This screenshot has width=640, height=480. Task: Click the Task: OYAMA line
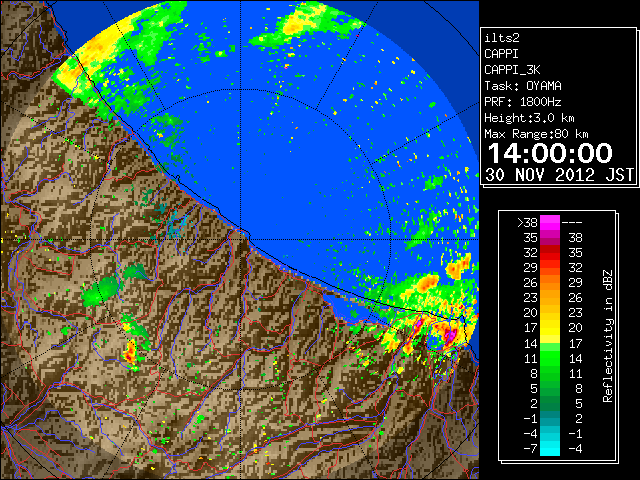(523, 86)
